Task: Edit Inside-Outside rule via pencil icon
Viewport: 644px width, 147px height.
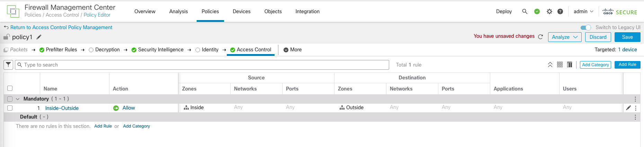Action: tap(628, 108)
